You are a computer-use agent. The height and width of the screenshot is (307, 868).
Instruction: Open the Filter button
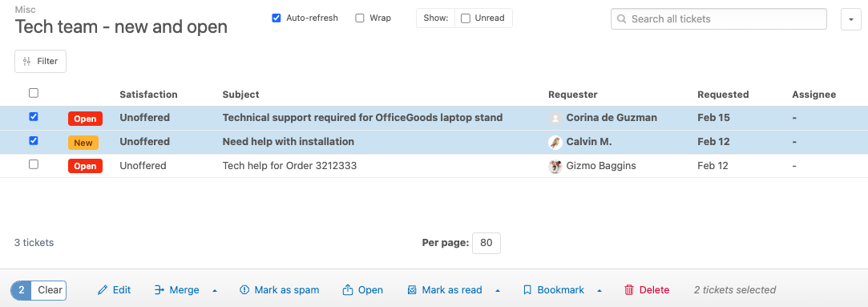40,62
